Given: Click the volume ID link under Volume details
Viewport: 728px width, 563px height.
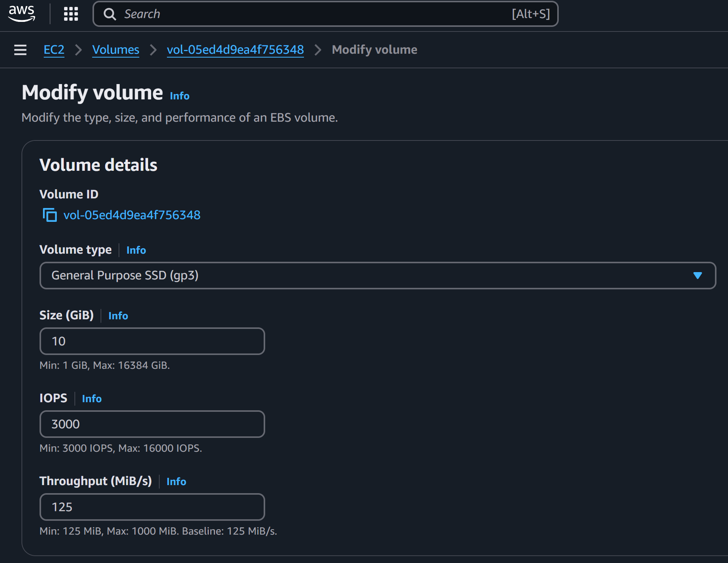Looking at the screenshot, I should (132, 215).
